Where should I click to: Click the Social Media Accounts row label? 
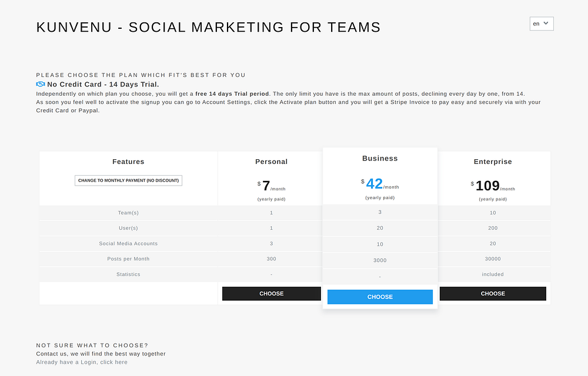pyautogui.click(x=128, y=243)
